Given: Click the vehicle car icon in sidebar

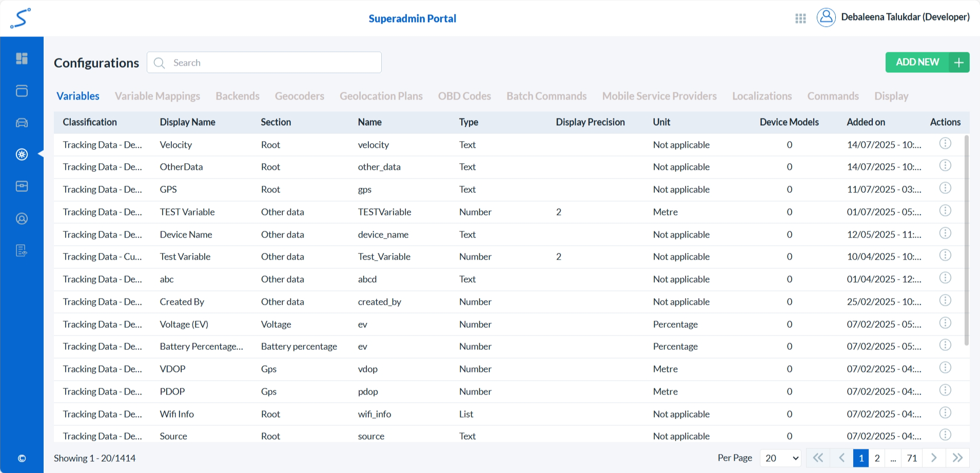Looking at the screenshot, I should coord(22,123).
